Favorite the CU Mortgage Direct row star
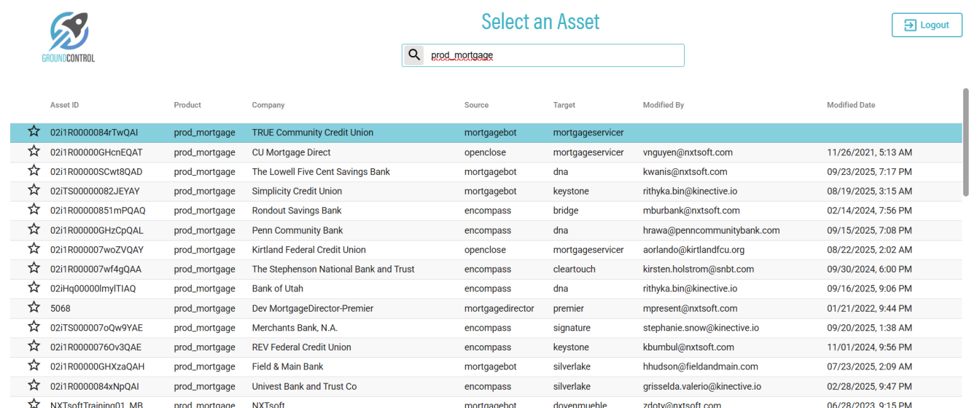 click(x=34, y=152)
